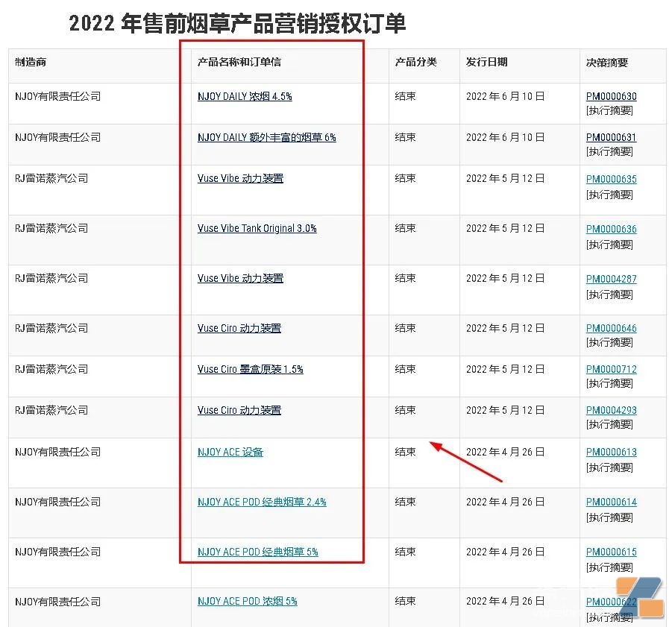Open the NJOY ACE POD 浓烟 5% link
The height and width of the screenshot is (627, 672).
247,601
